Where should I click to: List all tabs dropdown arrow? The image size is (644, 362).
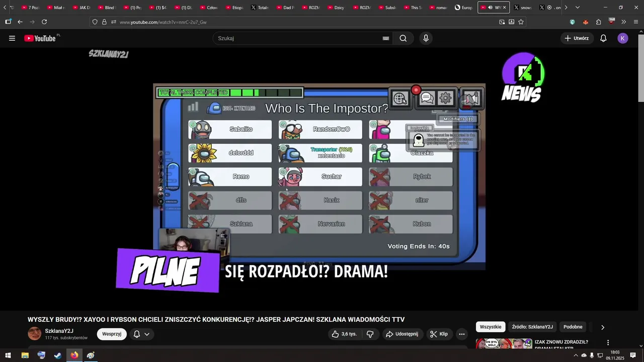pyautogui.click(x=577, y=8)
